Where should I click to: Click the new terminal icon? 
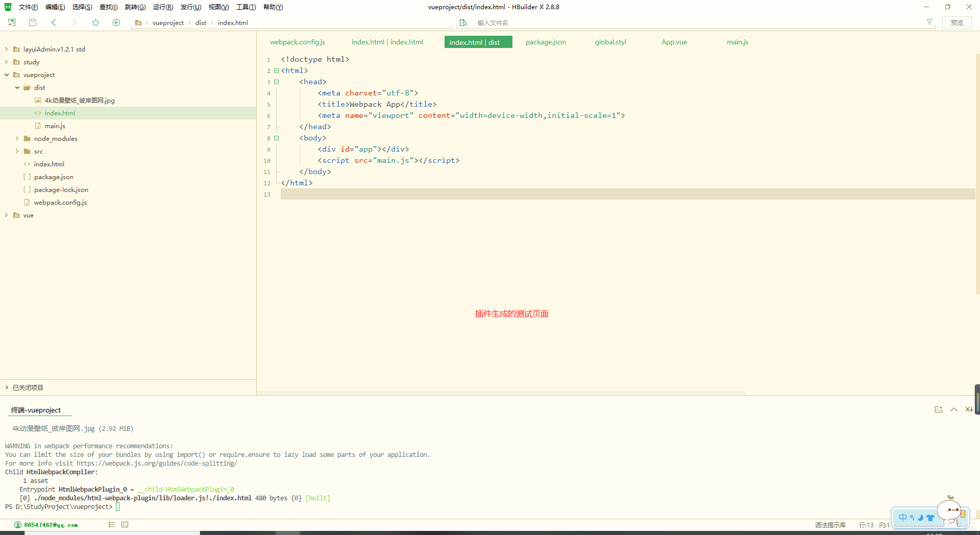coord(939,409)
